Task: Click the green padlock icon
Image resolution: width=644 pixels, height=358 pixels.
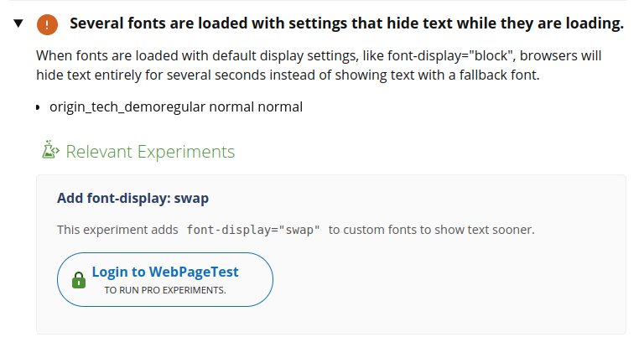Action: click(79, 280)
